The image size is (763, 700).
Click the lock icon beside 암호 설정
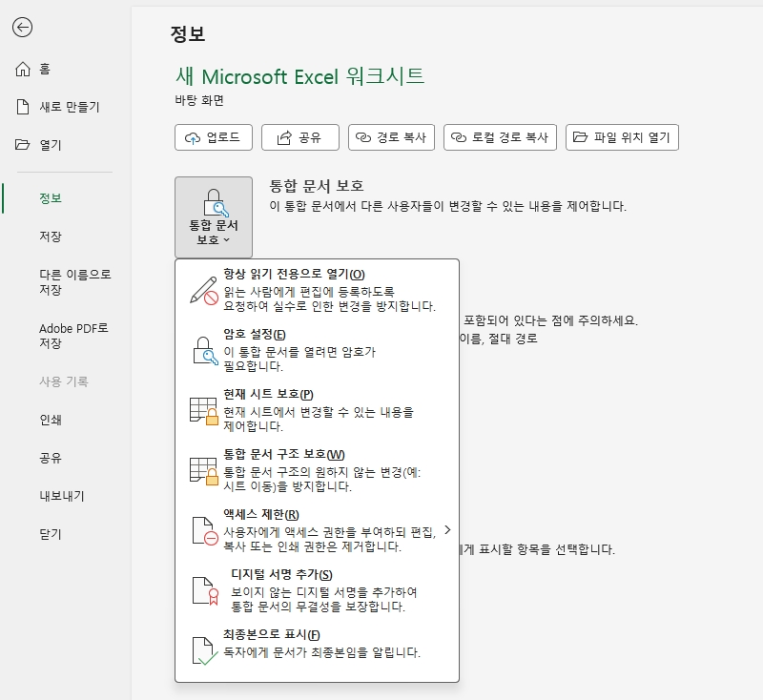(205, 351)
